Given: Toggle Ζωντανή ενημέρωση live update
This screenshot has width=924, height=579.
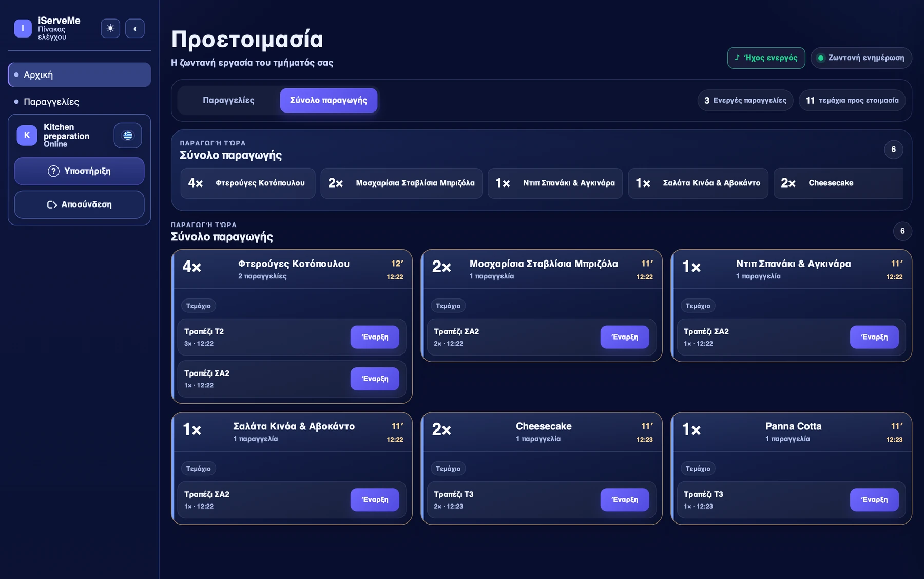Looking at the screenshot, I should point(861,58).
